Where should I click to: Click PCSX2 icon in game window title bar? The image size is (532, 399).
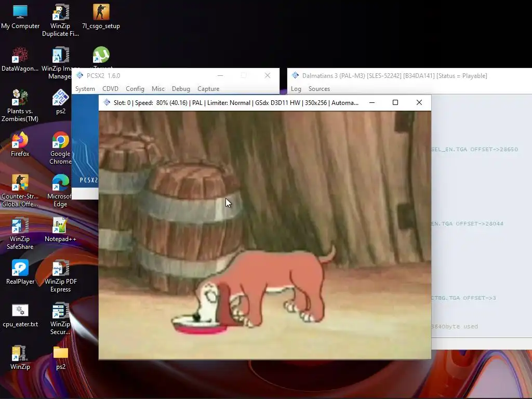click(x=107, y=102)
